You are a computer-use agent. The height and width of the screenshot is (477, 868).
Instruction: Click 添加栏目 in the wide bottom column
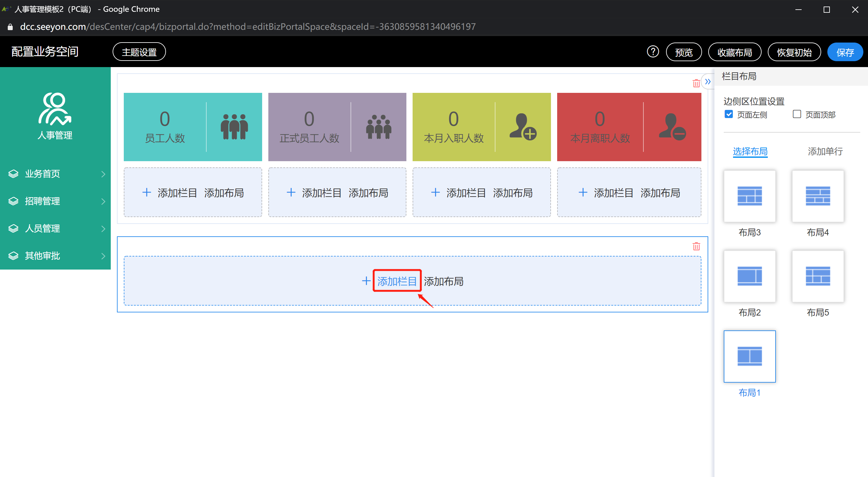coord(397,281)
